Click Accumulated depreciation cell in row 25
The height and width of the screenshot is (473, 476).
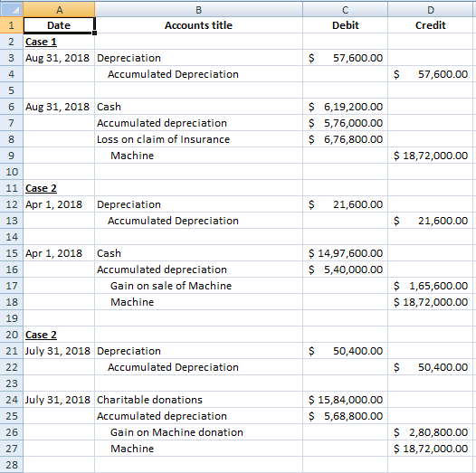click(198, 416)
